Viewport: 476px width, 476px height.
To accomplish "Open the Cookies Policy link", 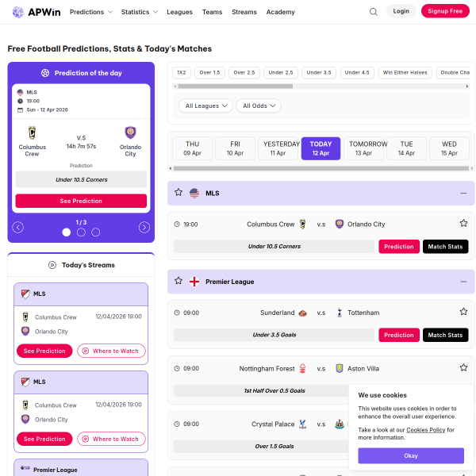I will click(425, 430).
